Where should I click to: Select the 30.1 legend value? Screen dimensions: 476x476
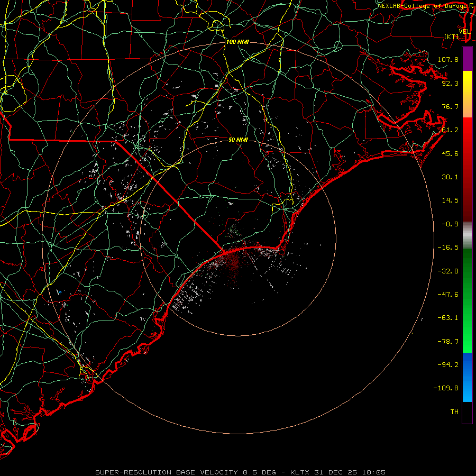(450, 177)
